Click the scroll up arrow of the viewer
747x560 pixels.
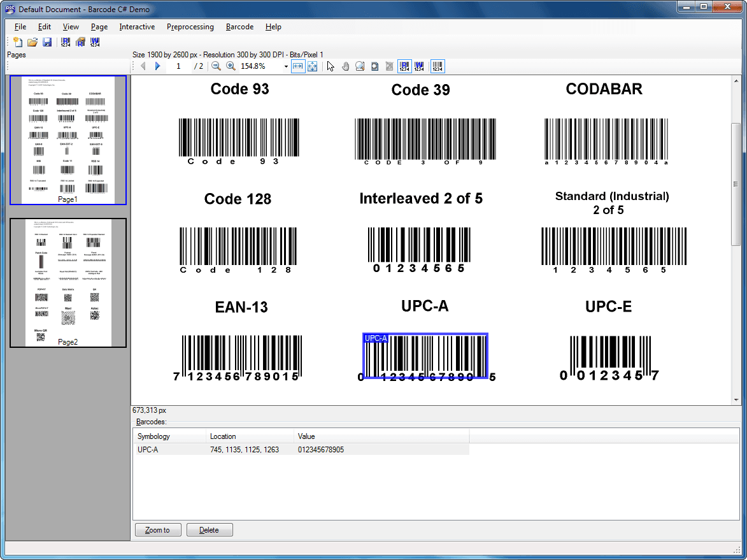coord(736,81)
